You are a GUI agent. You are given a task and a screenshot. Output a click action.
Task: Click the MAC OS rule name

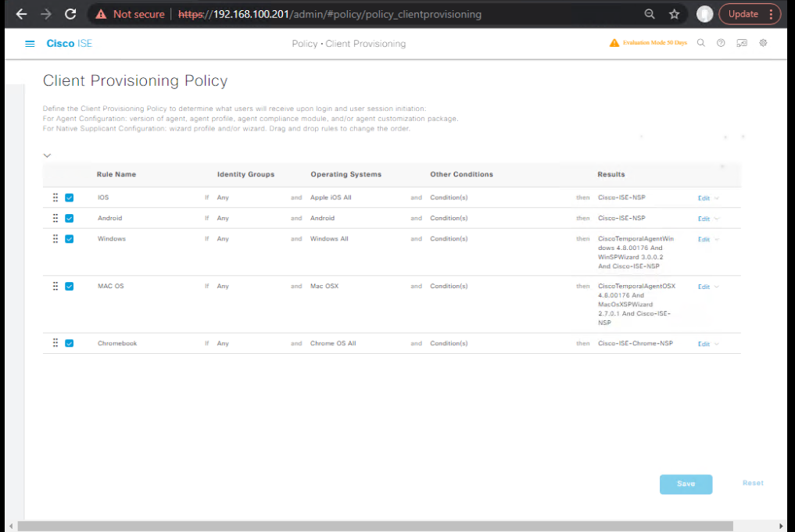pos(110,286)
